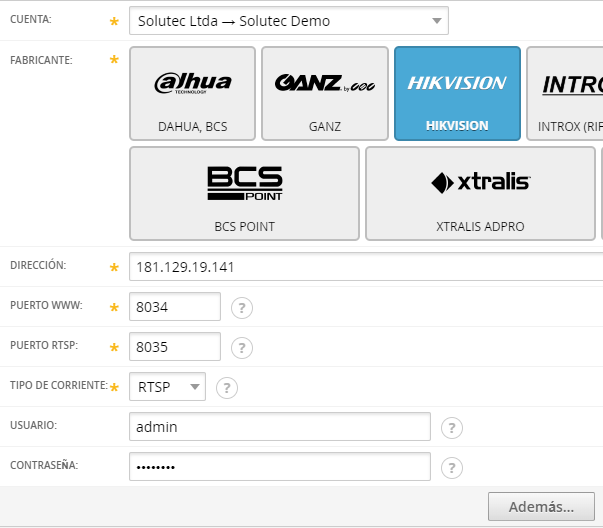This screenshot has height=528, width=603.
Task: Select the Dahua, BCS manufacturer tile
Action: 192,93
